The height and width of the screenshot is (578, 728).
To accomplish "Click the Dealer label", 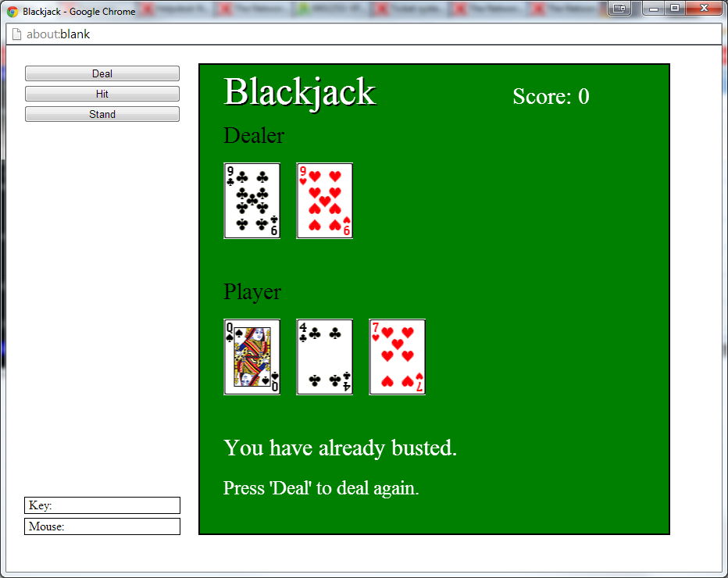I will point(254,136).
